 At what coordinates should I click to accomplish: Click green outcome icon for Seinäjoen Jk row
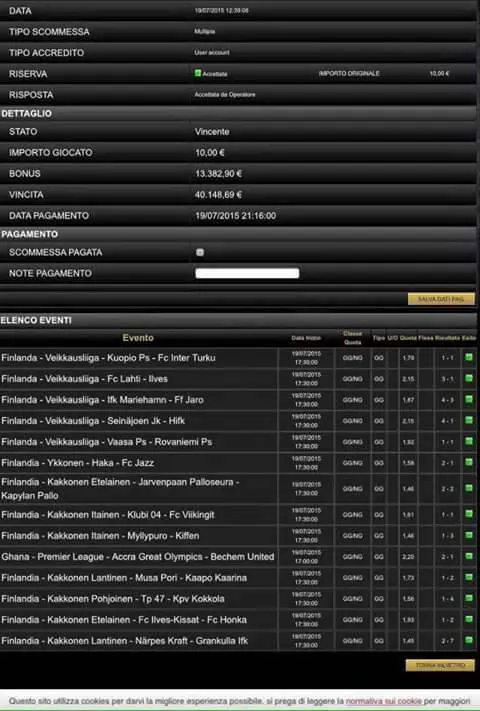click(469, 420)
